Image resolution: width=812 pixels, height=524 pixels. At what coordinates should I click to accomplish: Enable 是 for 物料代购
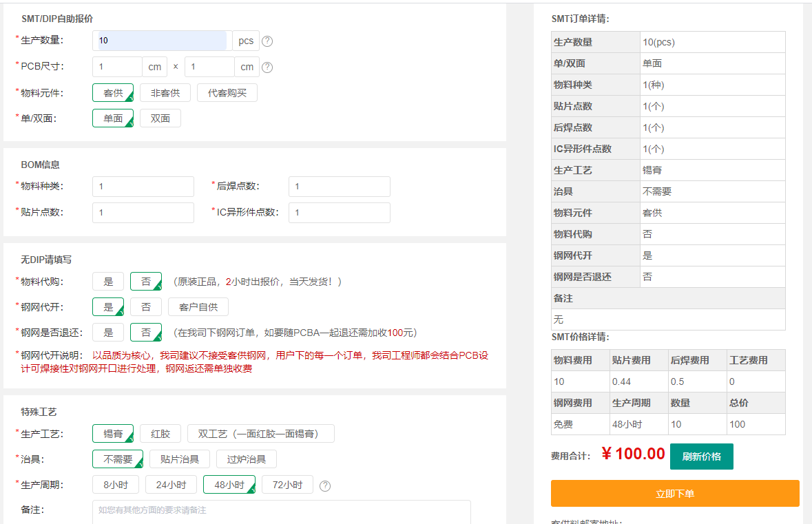pos(107,281)
